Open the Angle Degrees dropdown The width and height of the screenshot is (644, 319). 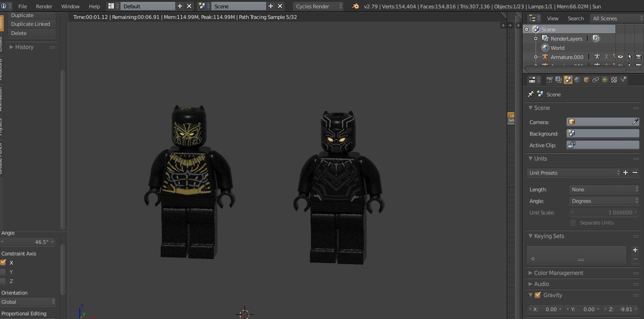[604, 201]
